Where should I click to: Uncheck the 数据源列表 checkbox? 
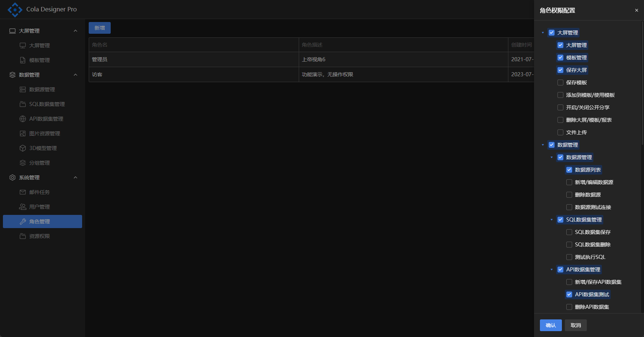[569, 170]
